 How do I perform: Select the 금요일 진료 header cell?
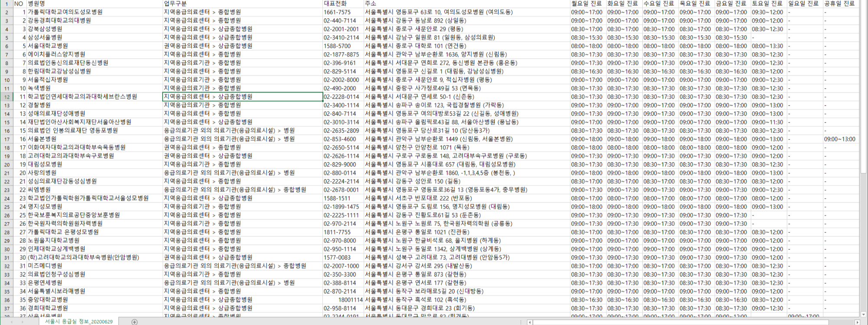pyautogui.click(x=732, y=3)
